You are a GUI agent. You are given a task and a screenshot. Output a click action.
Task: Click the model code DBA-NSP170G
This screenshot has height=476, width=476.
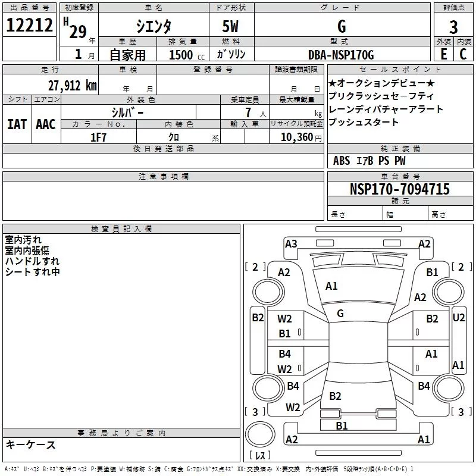[x=341, y=55]
